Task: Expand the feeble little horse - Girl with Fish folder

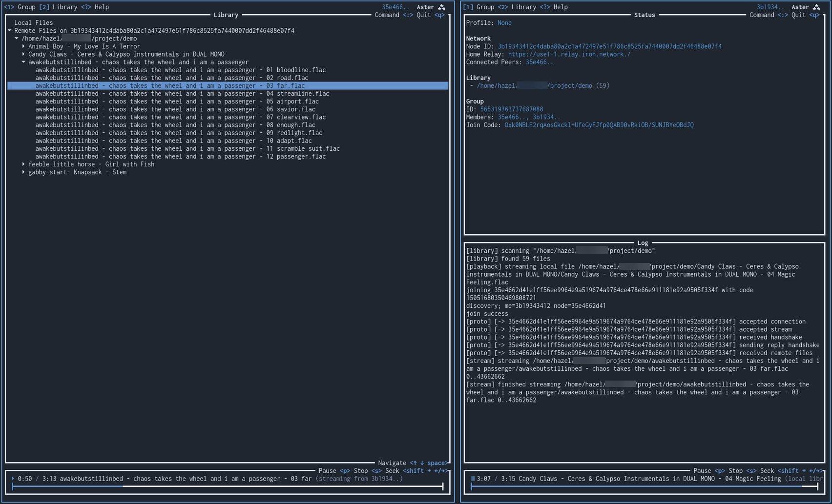Action: (23, 164)
